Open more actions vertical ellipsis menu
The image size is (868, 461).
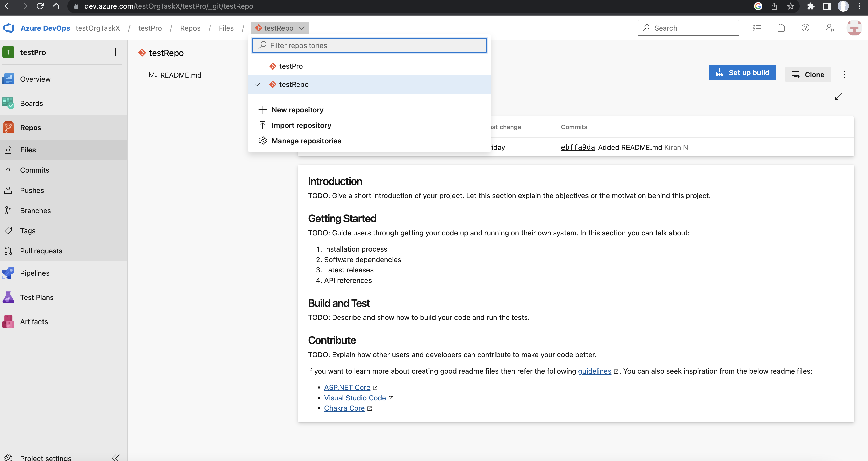[x=844, y=74]
